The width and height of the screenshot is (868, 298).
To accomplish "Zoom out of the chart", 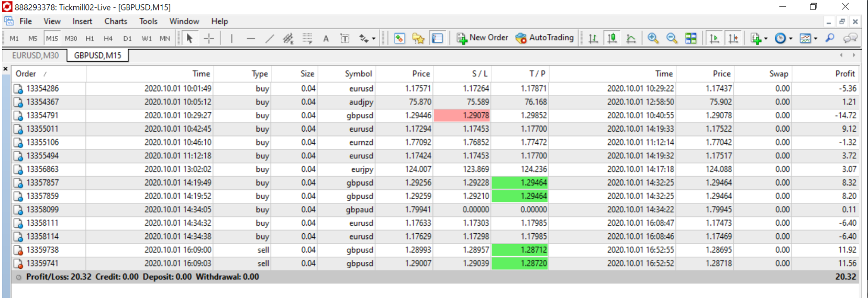I will (x=672, y=38).
